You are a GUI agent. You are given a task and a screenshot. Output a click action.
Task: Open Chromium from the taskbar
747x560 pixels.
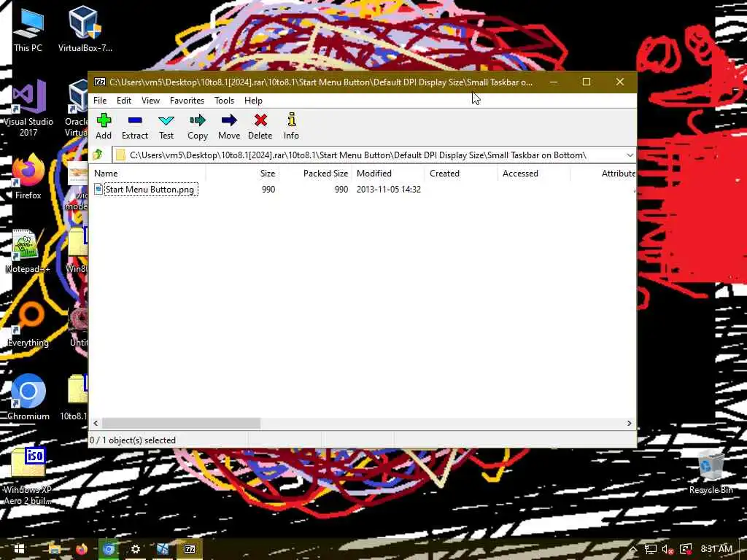tap(109, 549)
